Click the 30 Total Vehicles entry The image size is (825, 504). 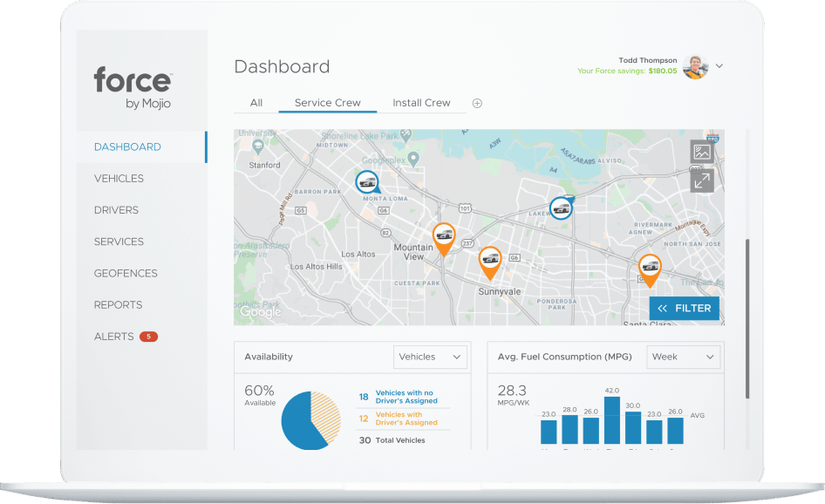(x=392, y=439)
